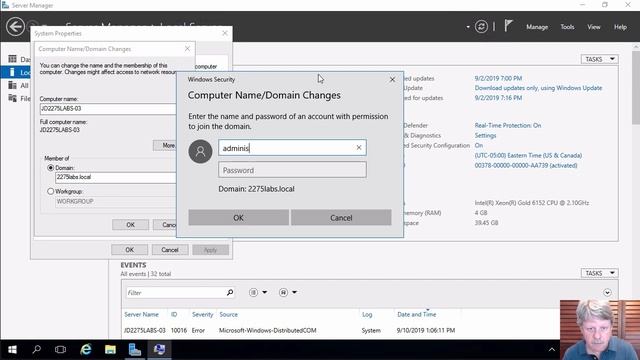
Task: Open the 9/2/2019 7:00 PM updates link
Action: pos(498,78)
